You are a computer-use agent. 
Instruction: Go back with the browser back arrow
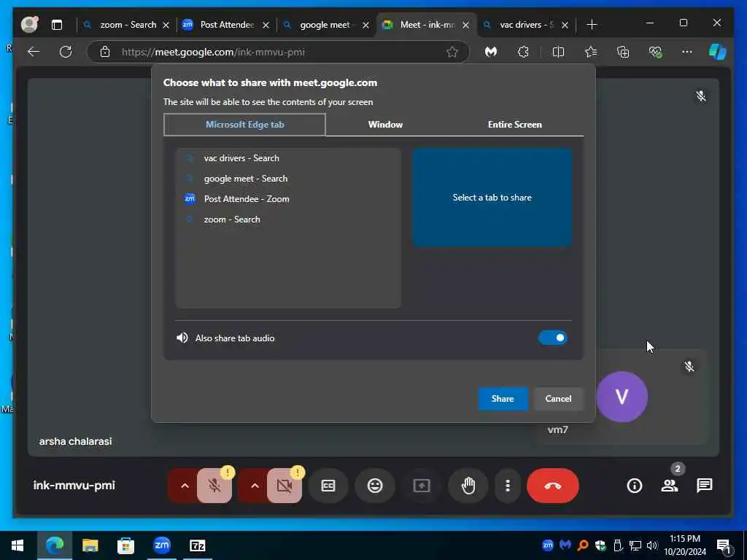click(x=34, y=52)
